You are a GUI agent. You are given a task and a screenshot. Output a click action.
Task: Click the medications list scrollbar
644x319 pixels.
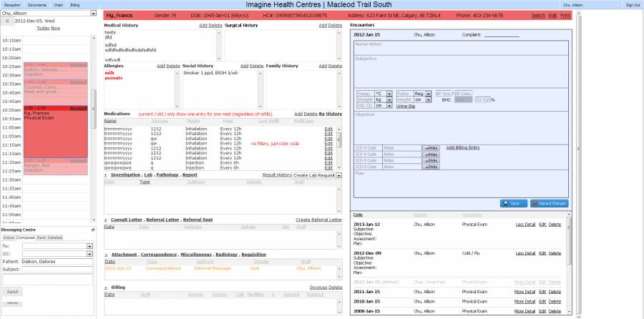[x=339, y=139]
